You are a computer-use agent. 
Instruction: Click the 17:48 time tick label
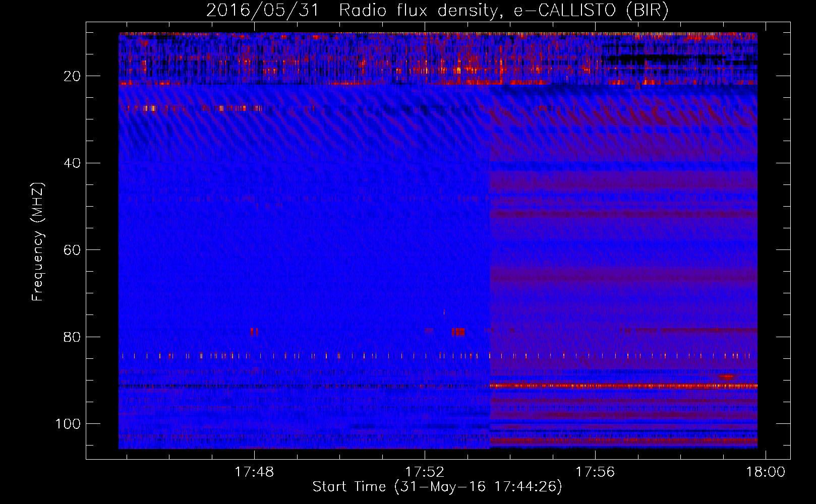(255, 472)
